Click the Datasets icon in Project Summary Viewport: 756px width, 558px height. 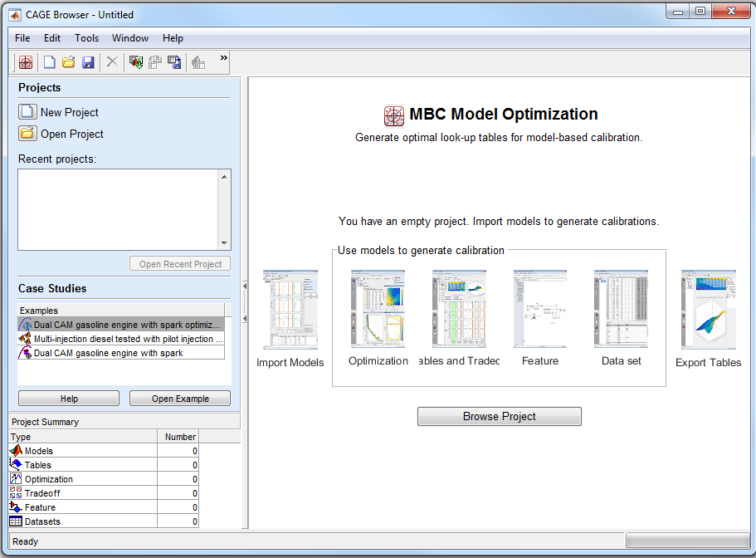tap(16, 521)
